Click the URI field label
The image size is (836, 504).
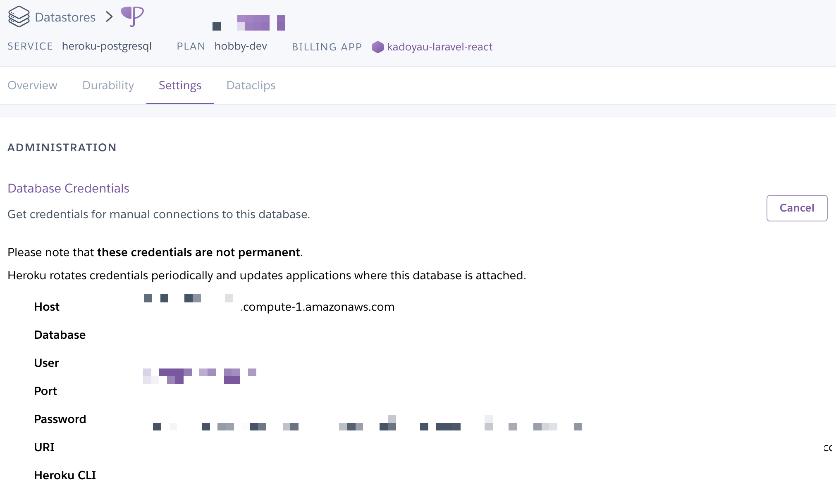(x=44, y=447)
